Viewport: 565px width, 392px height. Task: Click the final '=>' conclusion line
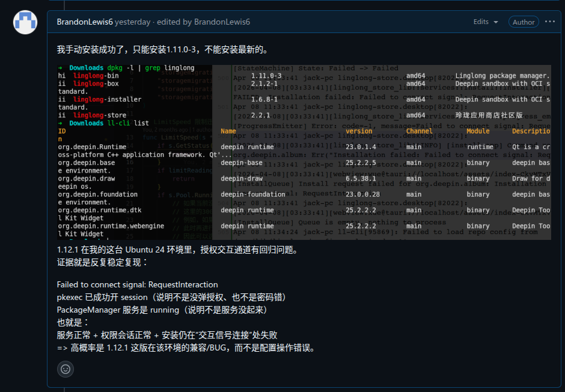coord(188,348)
